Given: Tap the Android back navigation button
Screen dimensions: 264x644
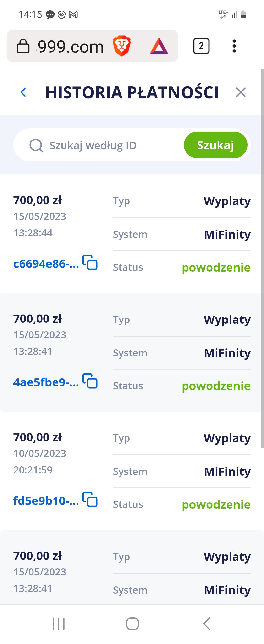Looking at the screenshot, I should tap(207, 624).
